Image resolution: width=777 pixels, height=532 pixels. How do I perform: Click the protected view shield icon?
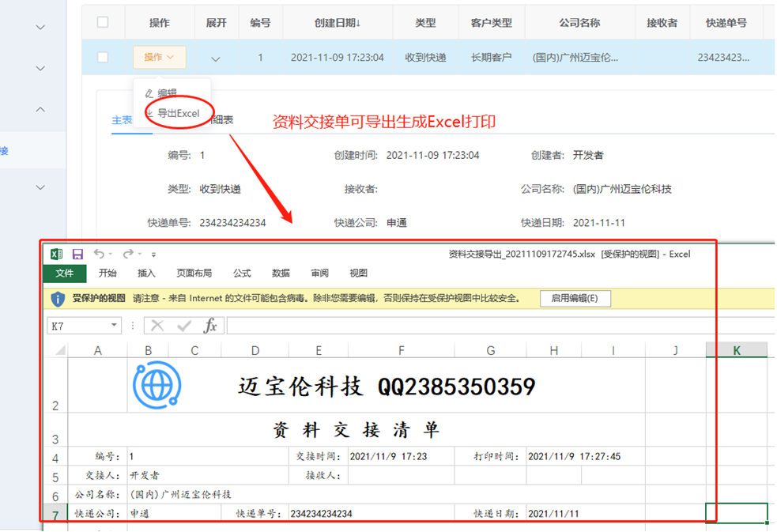(58, 299)
